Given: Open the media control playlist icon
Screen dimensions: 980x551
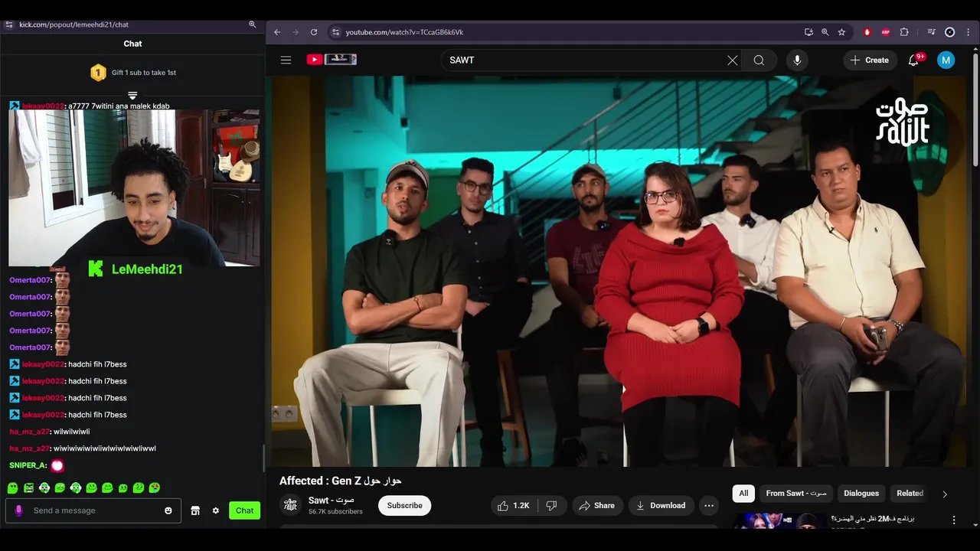Looking at the screenshot, I should (931, 32).
